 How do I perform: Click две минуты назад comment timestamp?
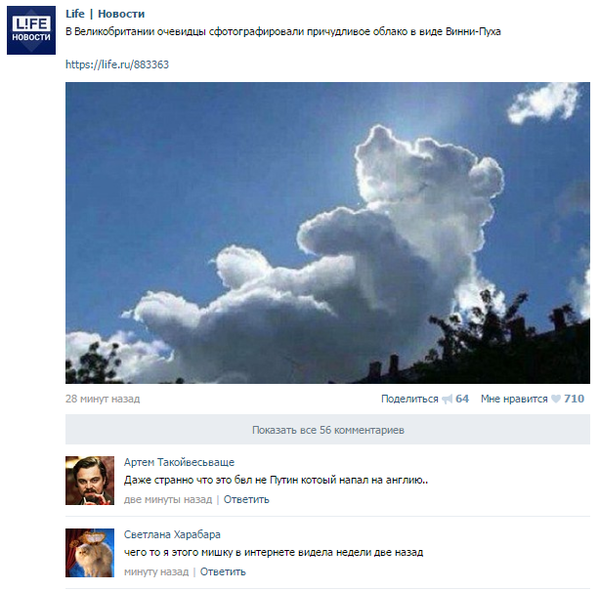(168, 500)
